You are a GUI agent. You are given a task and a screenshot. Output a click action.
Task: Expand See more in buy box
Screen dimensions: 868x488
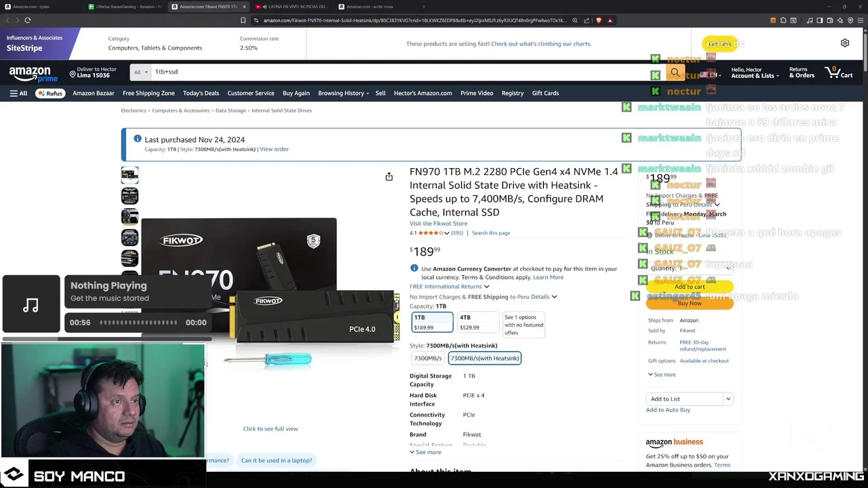point(662,375)
